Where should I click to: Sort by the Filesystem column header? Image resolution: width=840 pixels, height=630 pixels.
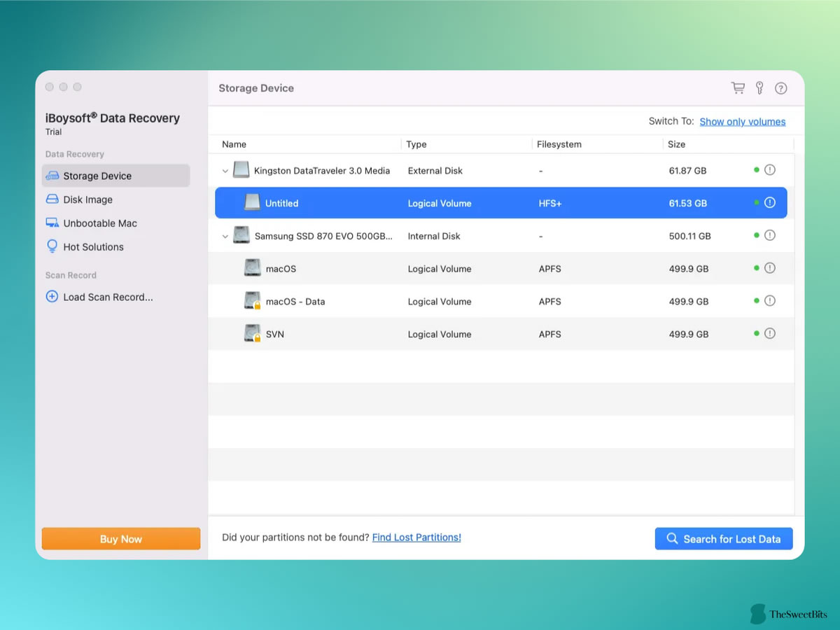point(559,144)
